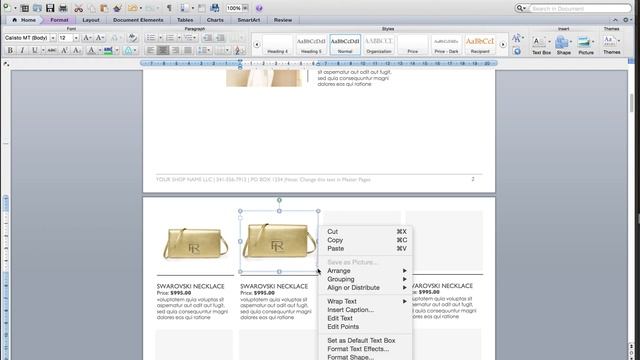Click the bulleted list icon

pyautogui.click(x=151, y=38)
